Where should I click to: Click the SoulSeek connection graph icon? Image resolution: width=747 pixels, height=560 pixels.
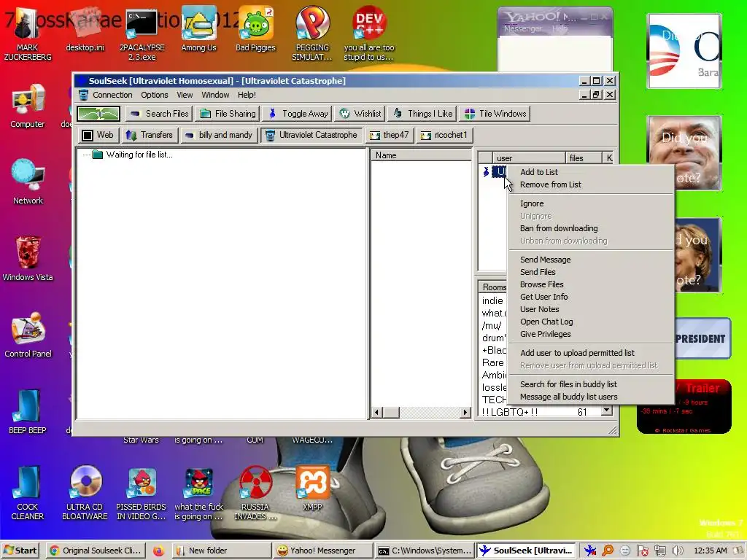tap(98, 114)
